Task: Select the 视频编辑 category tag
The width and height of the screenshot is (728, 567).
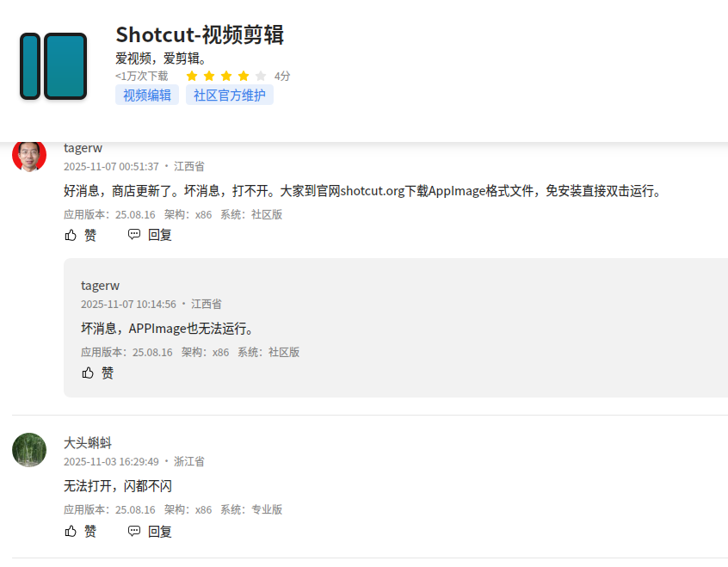Action: point(147,96)
